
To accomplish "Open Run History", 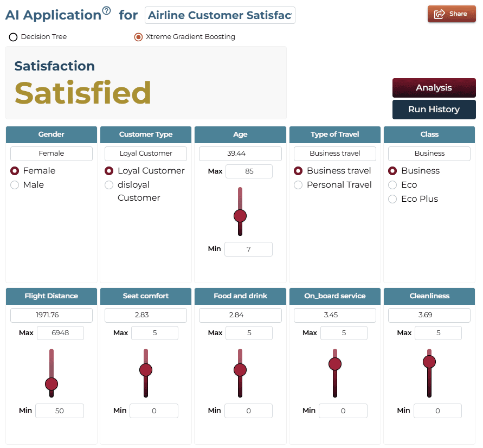I will coord(434,110).
